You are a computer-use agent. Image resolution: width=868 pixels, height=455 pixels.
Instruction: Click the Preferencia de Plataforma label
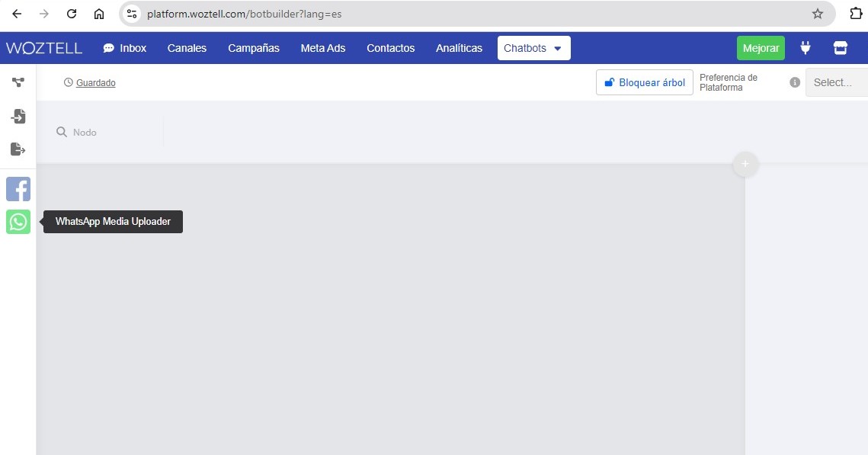(729, 82)
